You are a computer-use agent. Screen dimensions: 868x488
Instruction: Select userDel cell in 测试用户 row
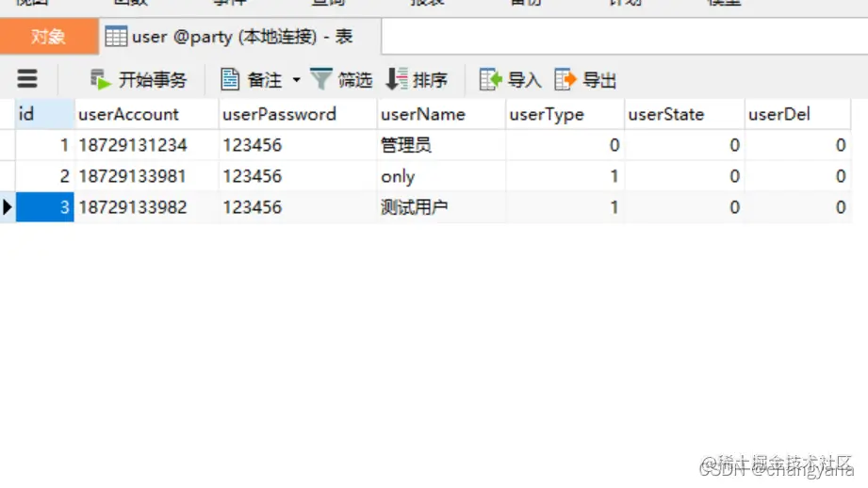coord(797,207)
